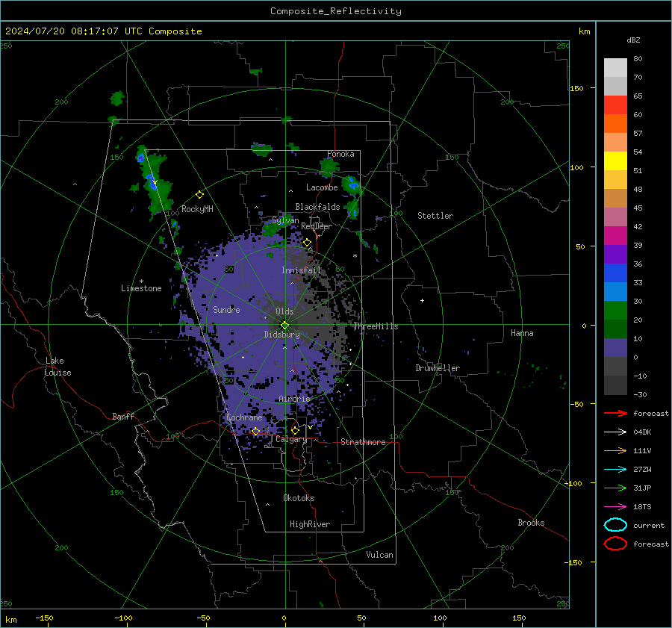Click the dBZ legend heading
672x628 pixels.
pyautogui.click(x=633, y=40)
